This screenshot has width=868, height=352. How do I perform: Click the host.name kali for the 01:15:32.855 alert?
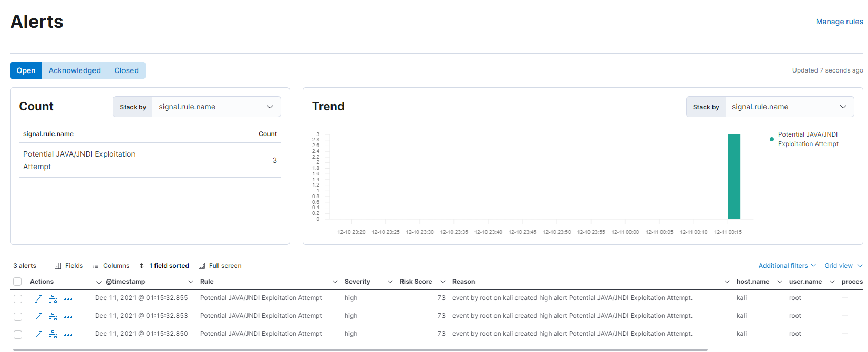click(741, 298)
